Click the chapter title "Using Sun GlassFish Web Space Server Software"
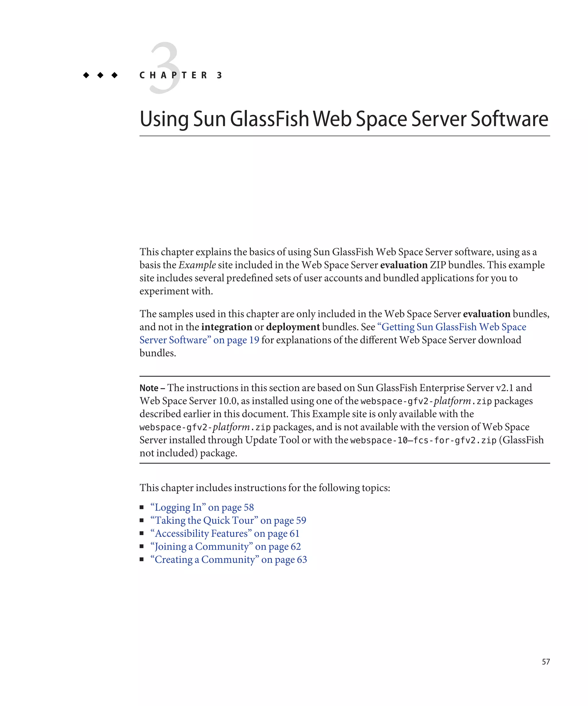Viewport: 588px width, 706px height. pos(344,119)
